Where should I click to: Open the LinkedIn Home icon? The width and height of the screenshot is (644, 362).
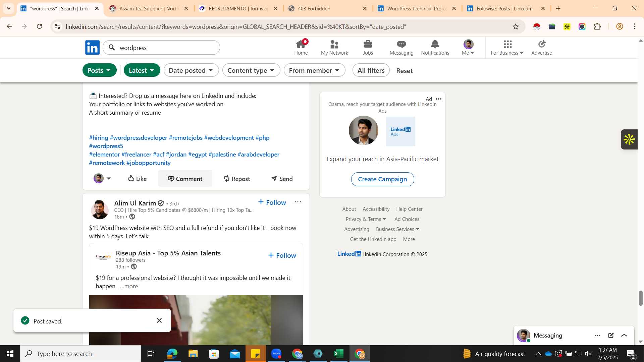click(301, 47)
